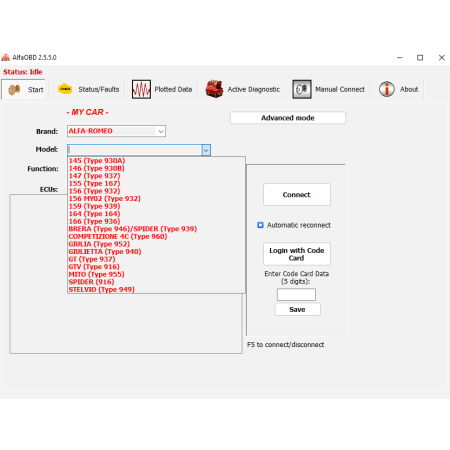Select model 147 (Type 937)
Screen dimensions: 450x450
(156, 176)
